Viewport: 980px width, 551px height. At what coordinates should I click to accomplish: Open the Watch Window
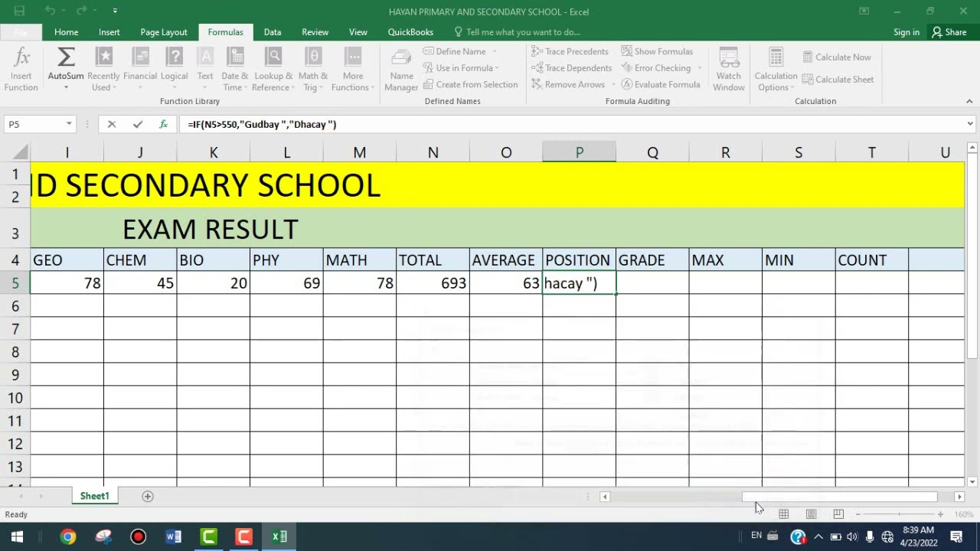click(x=729, y=69)
